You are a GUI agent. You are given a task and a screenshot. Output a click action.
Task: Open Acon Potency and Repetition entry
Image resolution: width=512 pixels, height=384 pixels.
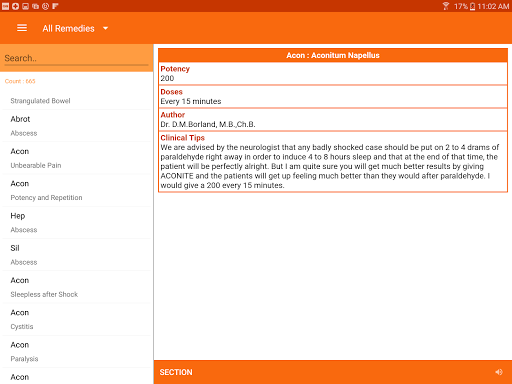tap(77, 191)
